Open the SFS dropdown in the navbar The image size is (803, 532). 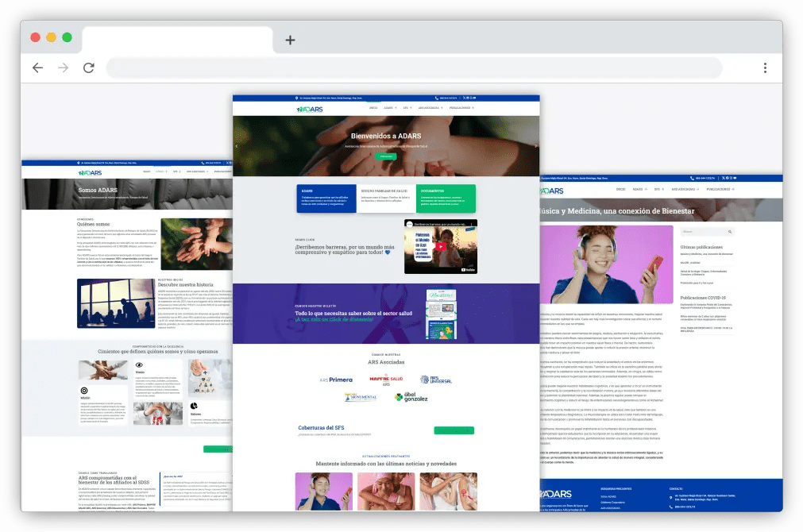[x=405, y=108]
